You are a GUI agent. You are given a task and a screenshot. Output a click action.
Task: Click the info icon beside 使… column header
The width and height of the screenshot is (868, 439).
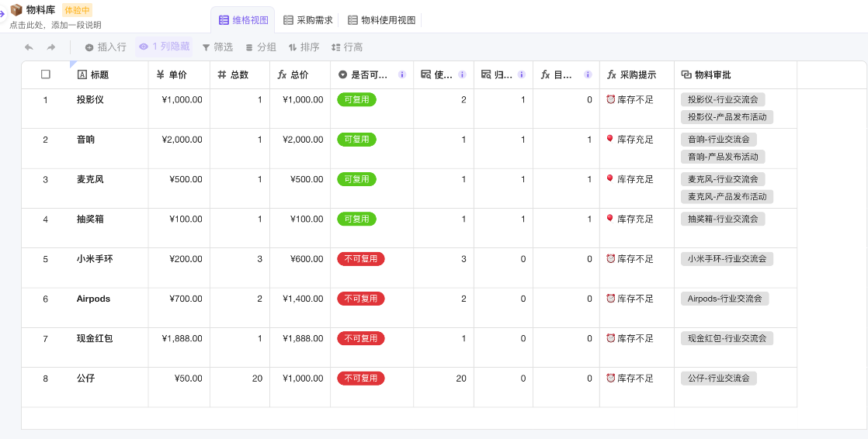click(462, 75)
